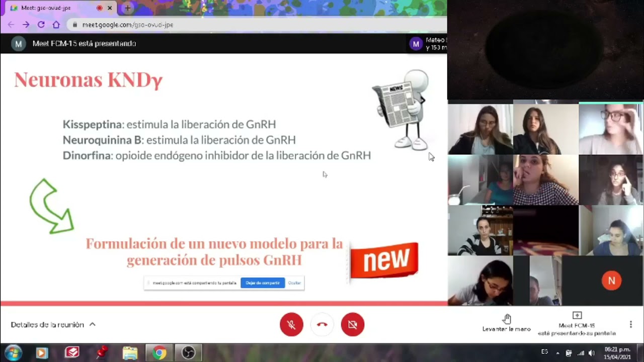Open the media player taskbar icon
Viewport: 644px width, 362px height.
pyautogui.click(x=42, y=353)
